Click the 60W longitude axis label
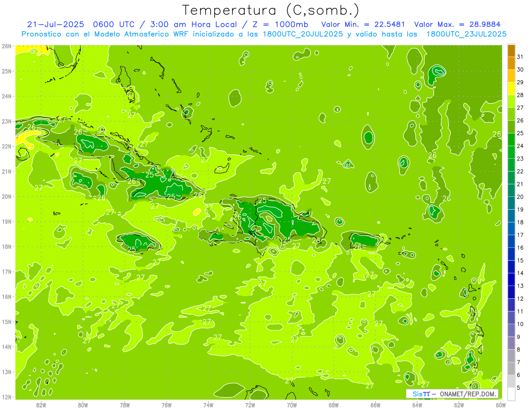532x411 pixels. point(501,405)
